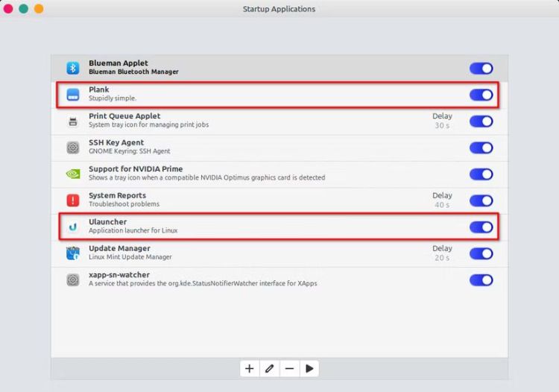Turn off Ulauncher startup switch

click(481, 227)
